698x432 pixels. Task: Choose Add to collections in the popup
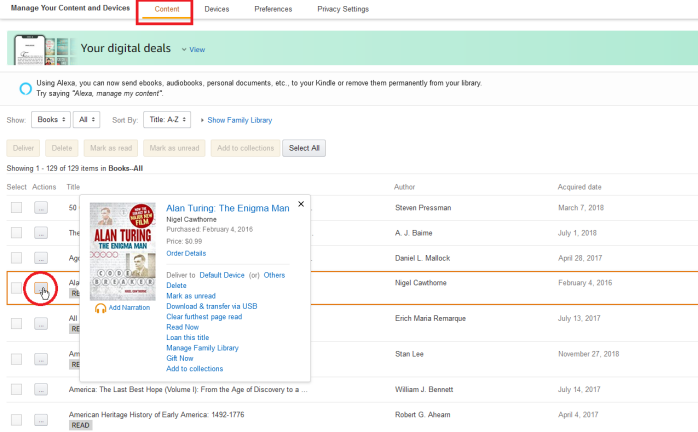195,369
